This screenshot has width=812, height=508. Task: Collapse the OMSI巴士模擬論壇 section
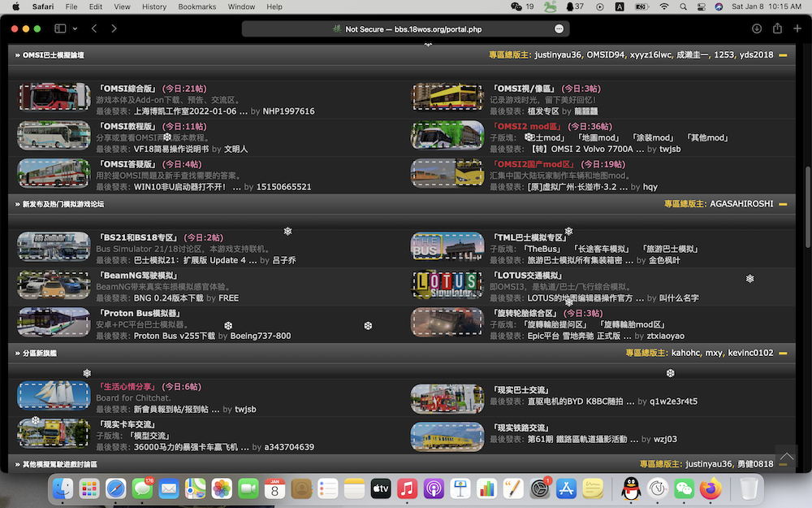(783, 55)
